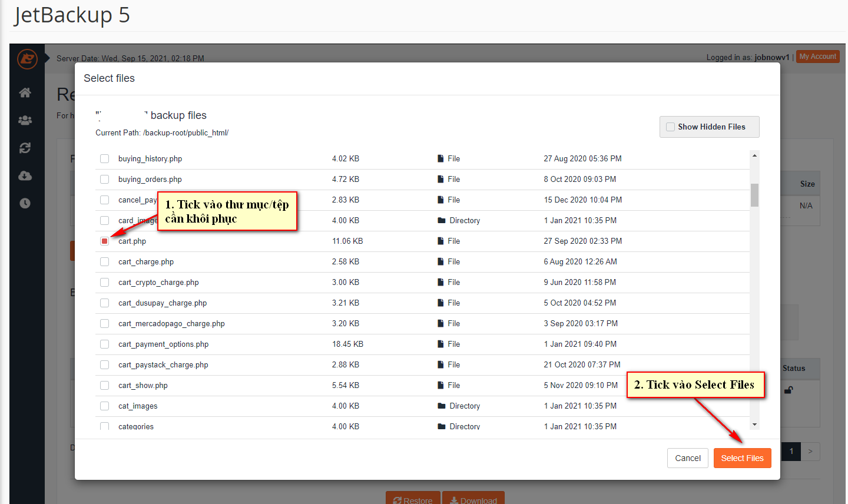Tick the cart_show.php checkbox
The image size is (848, 504).
tap(104, 385)
